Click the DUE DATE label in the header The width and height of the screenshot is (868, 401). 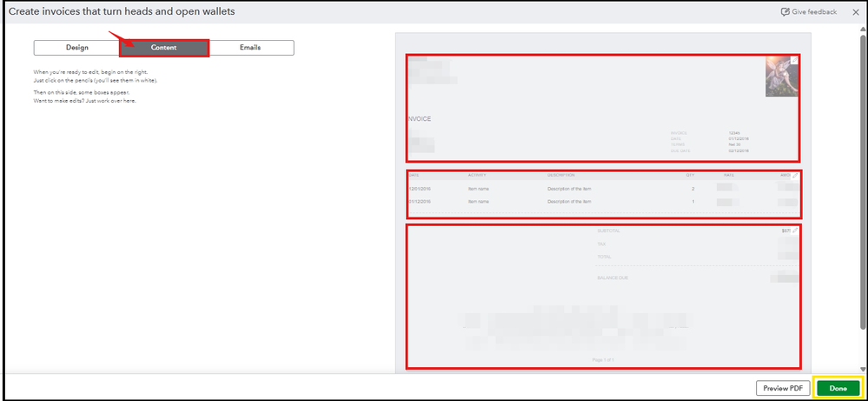[679, 150]
